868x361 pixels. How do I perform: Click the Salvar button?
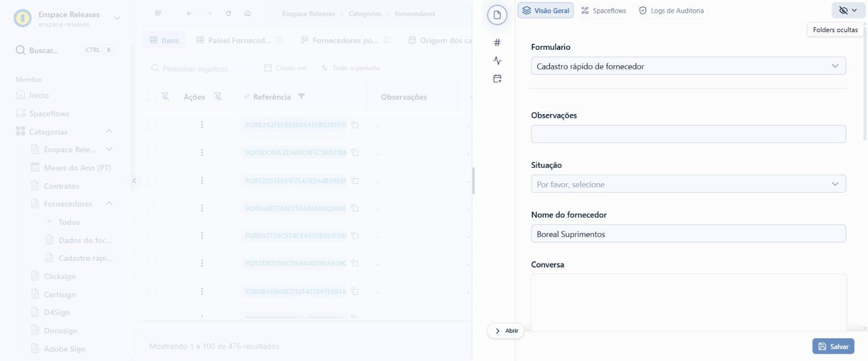tap(833, 346)
